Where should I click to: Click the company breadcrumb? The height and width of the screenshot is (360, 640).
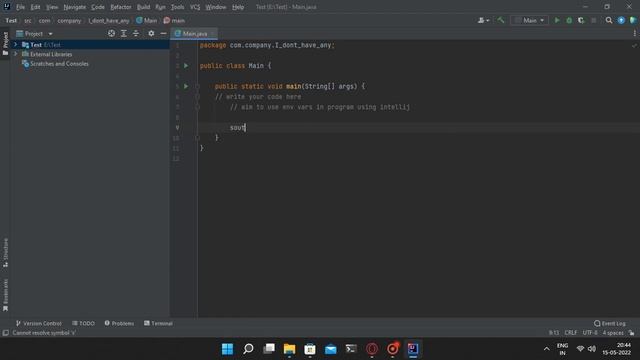click(69, 20)
